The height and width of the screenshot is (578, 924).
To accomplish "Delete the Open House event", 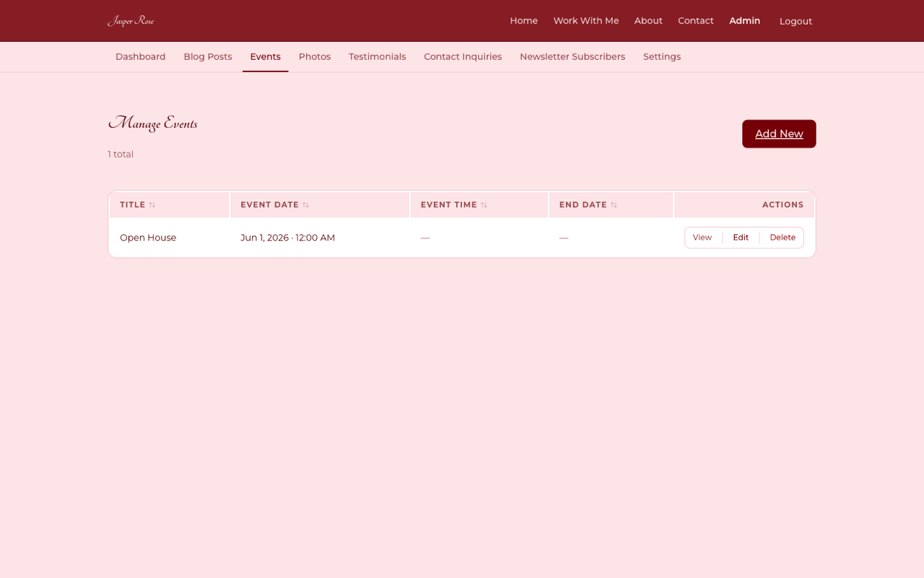I will coord(783,238).
